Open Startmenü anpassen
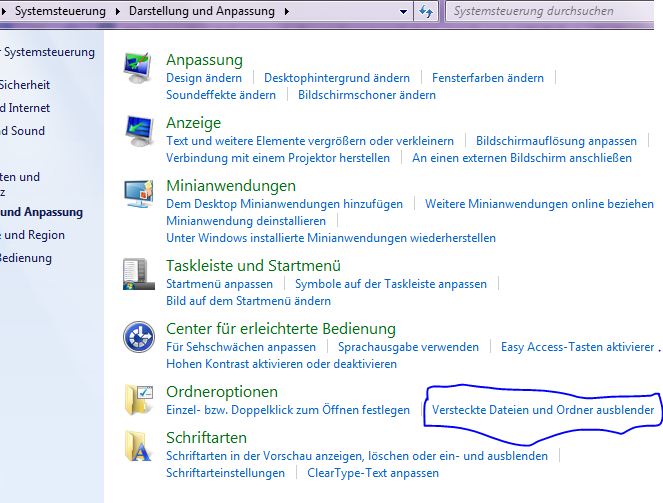This screenshot has height=503, width=663. (219, 284)
